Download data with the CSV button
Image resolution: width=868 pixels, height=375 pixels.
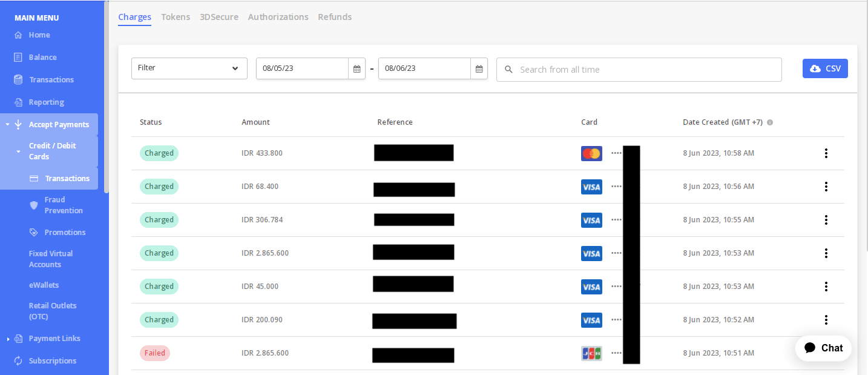click(825, 68)
